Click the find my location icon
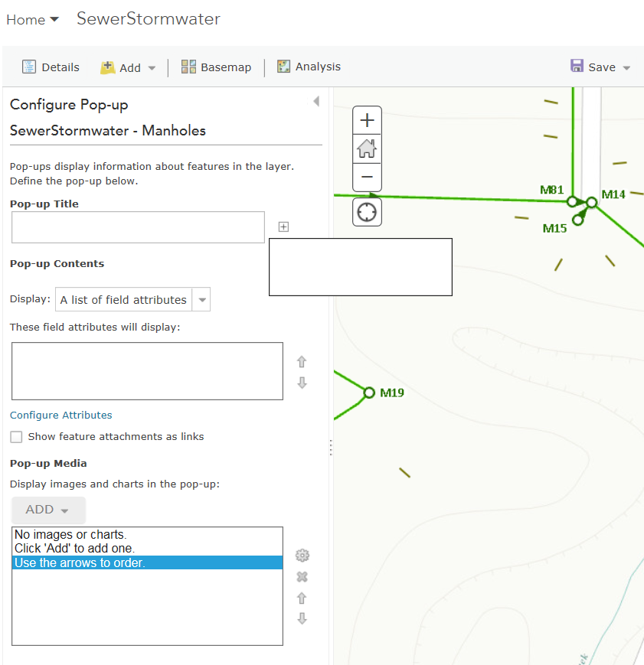Screen dimensions: 644x665 click(x=367, y=212)
